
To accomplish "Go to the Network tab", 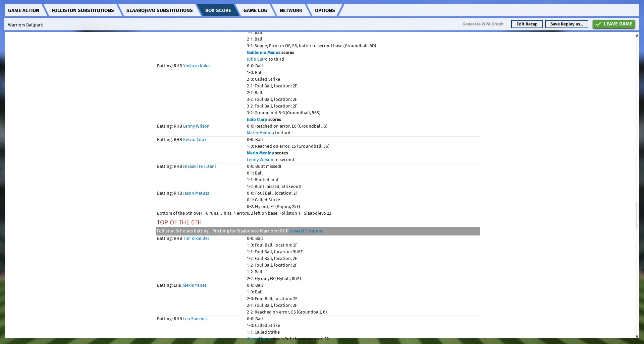I will [291, 10].
